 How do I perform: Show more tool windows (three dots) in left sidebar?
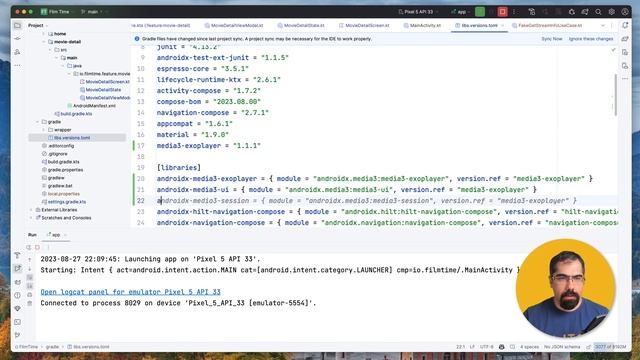18,65
